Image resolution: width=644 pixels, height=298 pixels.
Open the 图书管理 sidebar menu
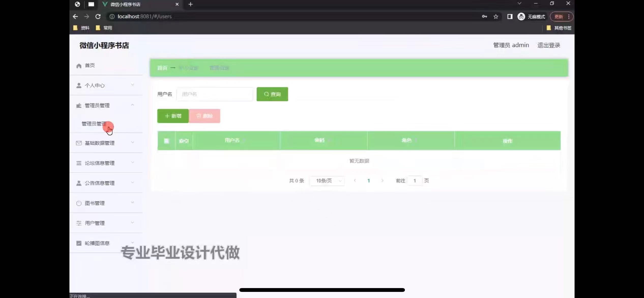106,203
